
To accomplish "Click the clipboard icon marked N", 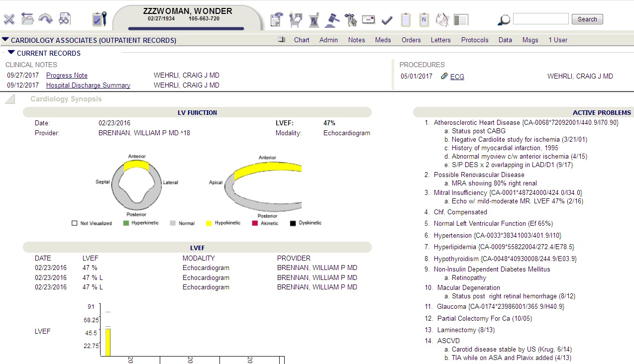I will [x=424, y=20].
